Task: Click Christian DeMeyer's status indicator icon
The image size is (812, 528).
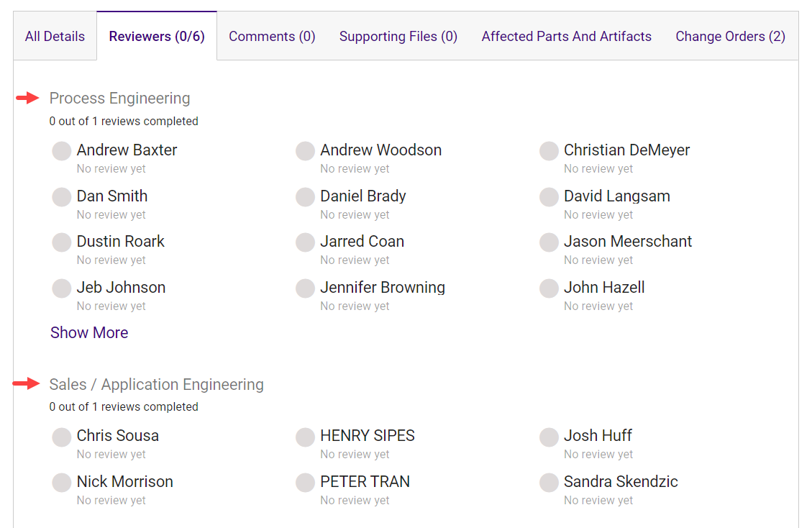Action: 549,151
